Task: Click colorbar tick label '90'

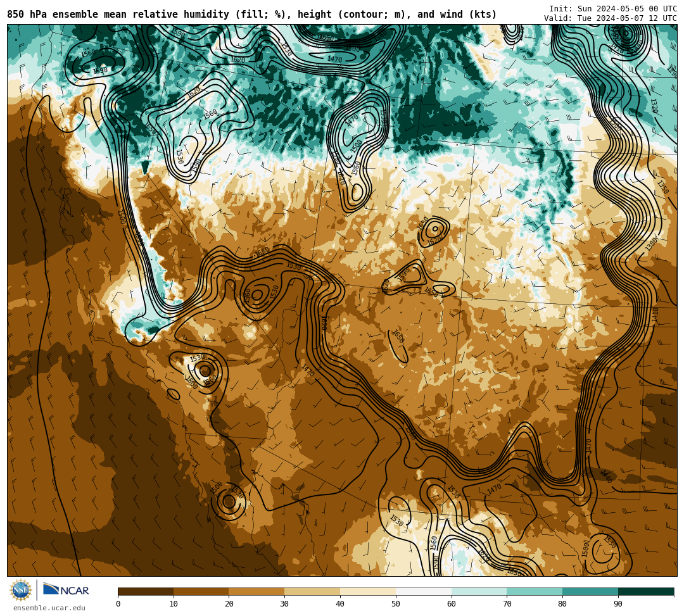Action: [x=618, y=604]
